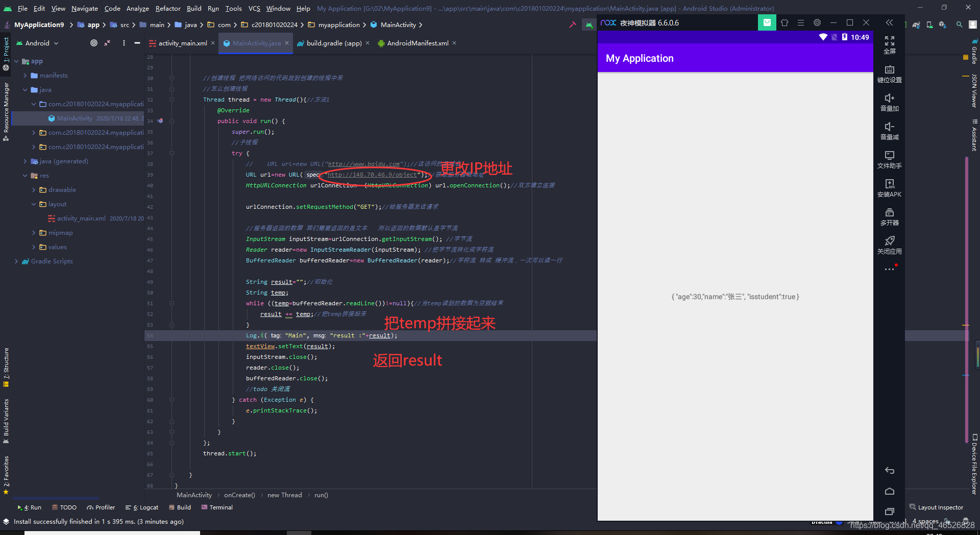The height and width of the screenshot is (535, 980).
Task: Collapse the app module node
Action: tap(16, 61)
